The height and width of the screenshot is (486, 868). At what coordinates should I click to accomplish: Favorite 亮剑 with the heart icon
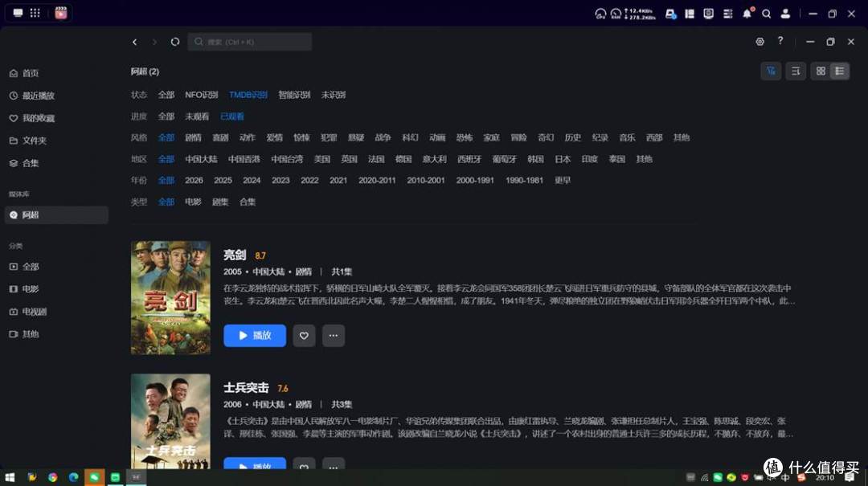tap(304, 336)
